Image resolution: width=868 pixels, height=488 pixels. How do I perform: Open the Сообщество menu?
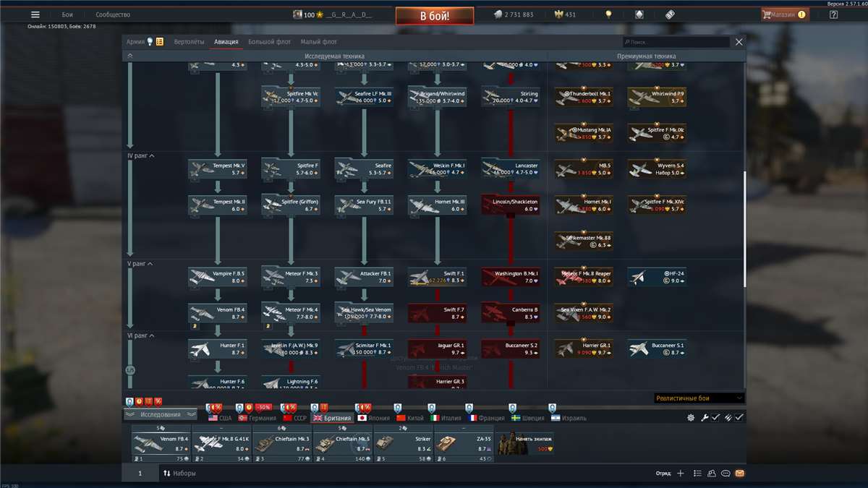coord(113,14)
